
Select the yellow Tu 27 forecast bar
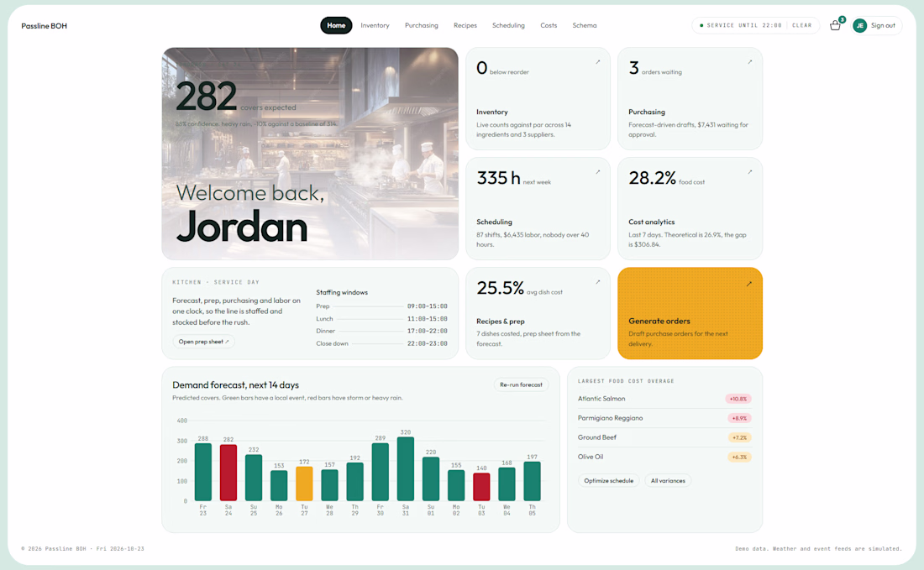click(x=304, y=484)
